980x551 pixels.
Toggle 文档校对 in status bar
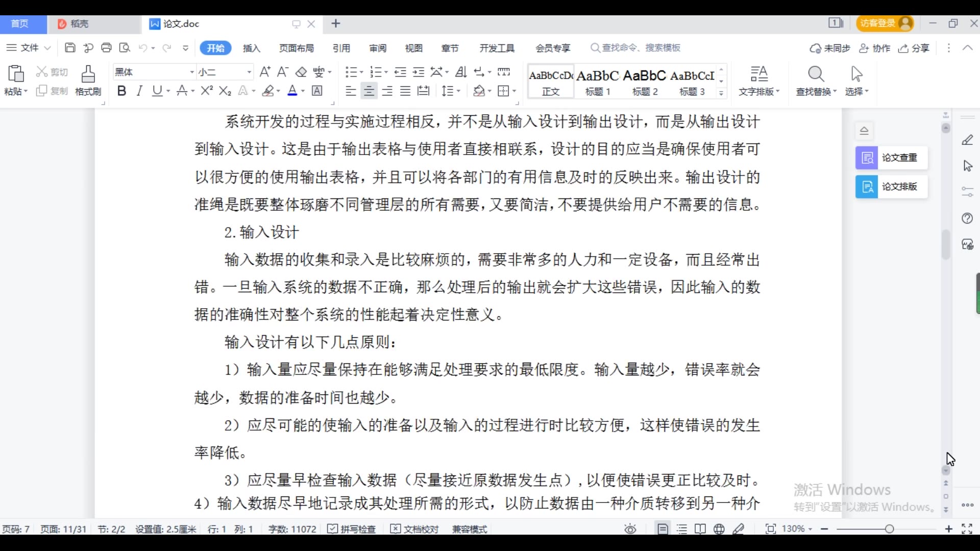(x=414, y=529)
